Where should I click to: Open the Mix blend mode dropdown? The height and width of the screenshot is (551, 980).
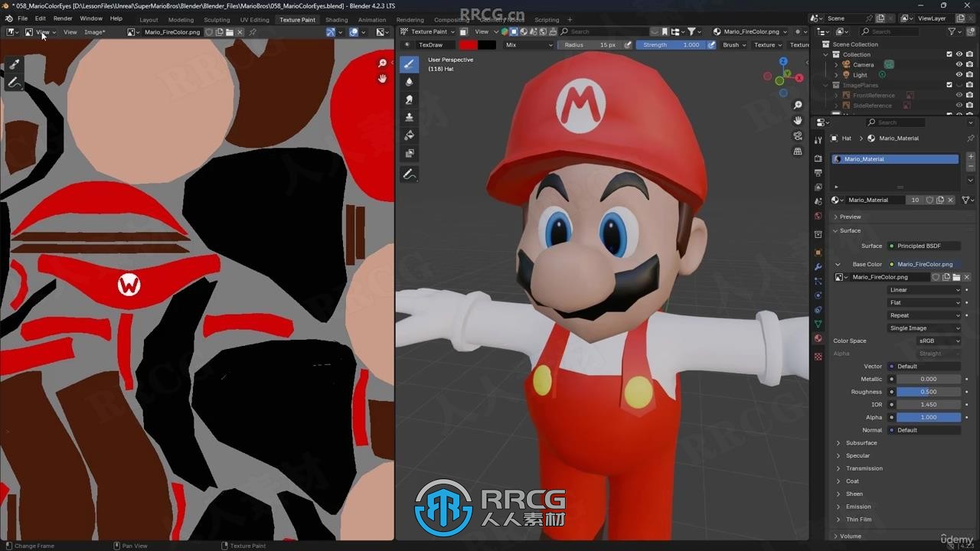tap(528, 45)
